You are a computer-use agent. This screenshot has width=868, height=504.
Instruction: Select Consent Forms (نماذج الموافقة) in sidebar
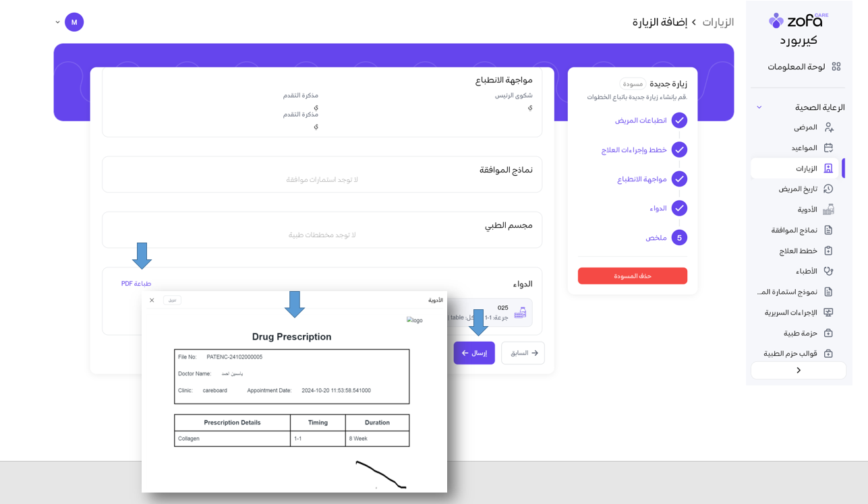click(x=794, y=230)
